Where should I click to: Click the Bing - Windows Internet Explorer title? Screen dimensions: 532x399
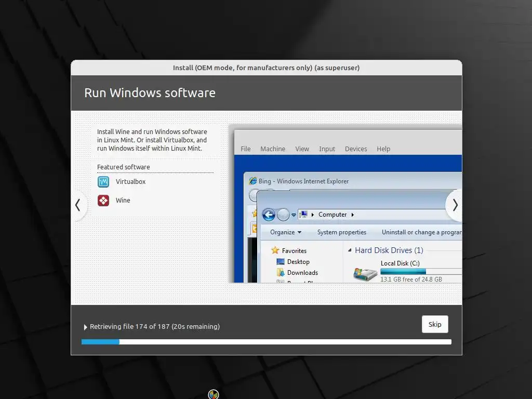(303, 181)
